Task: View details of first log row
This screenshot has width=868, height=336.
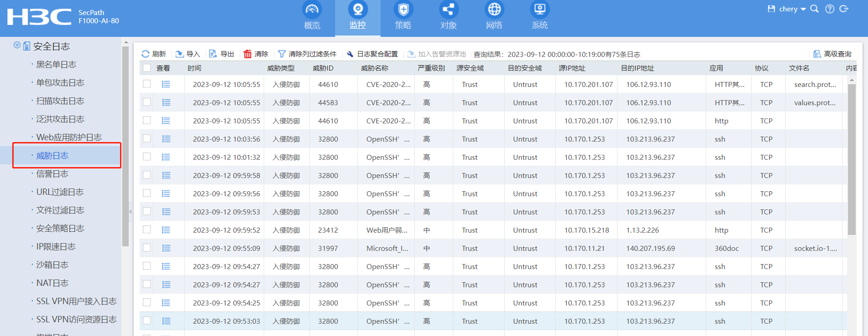Action: (x=166, y=84)
